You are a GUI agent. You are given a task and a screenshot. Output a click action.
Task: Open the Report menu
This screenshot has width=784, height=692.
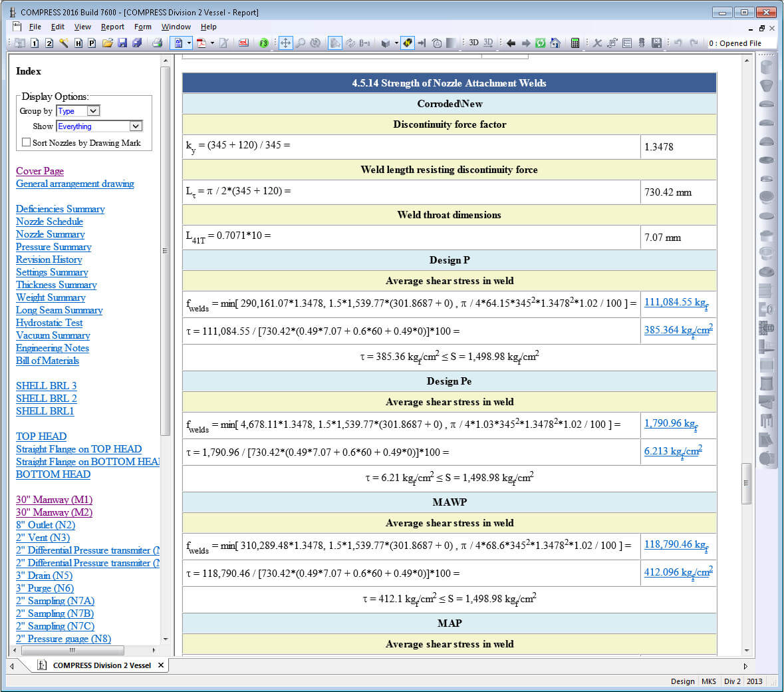click(x=113, y=27)
